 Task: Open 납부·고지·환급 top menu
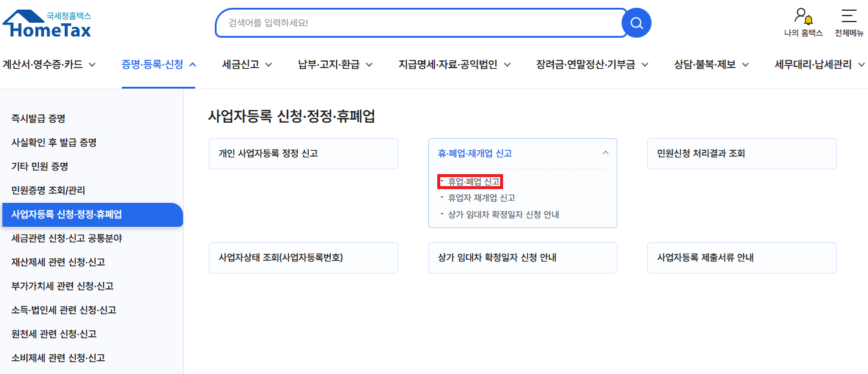[335, 65]
